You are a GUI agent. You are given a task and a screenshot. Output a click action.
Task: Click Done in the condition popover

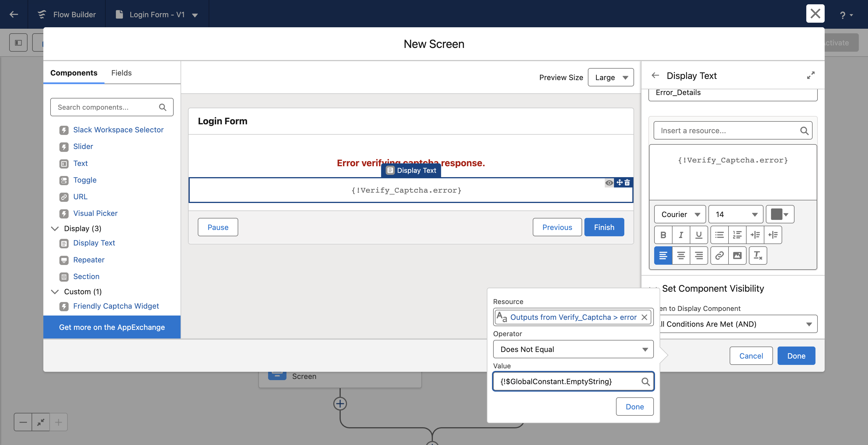point(634,407)
